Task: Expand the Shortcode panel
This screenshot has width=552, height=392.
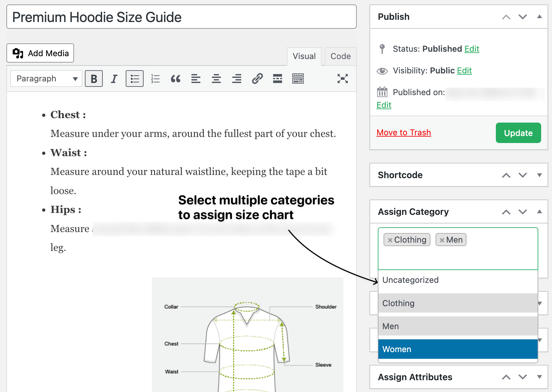Action: click(x=540, y=175)
